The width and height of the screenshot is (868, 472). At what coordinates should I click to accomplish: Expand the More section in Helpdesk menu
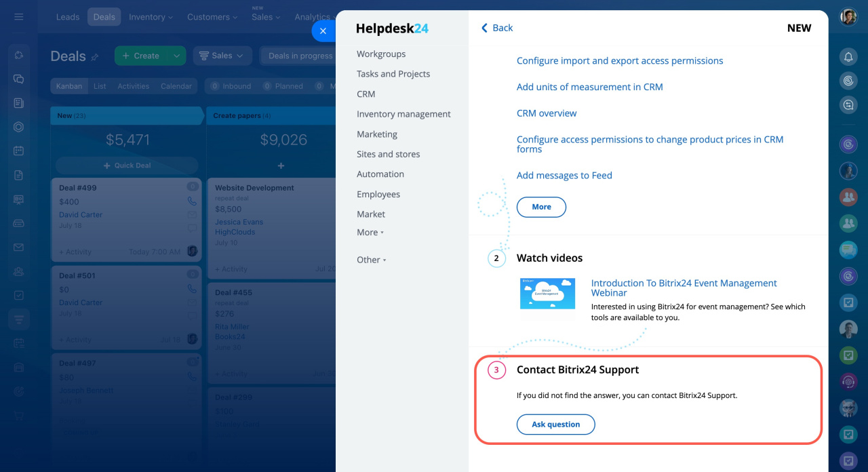tap(370, 233)
